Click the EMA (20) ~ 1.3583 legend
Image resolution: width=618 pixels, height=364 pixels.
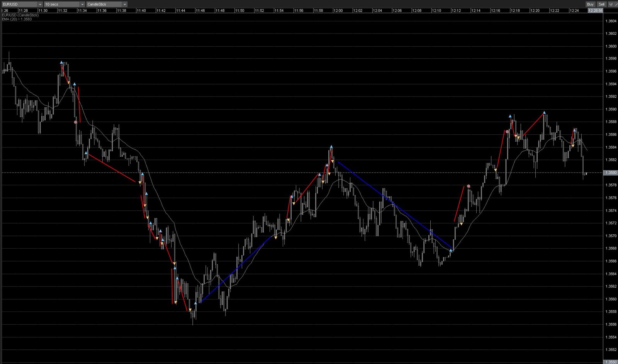click(17, 19)
